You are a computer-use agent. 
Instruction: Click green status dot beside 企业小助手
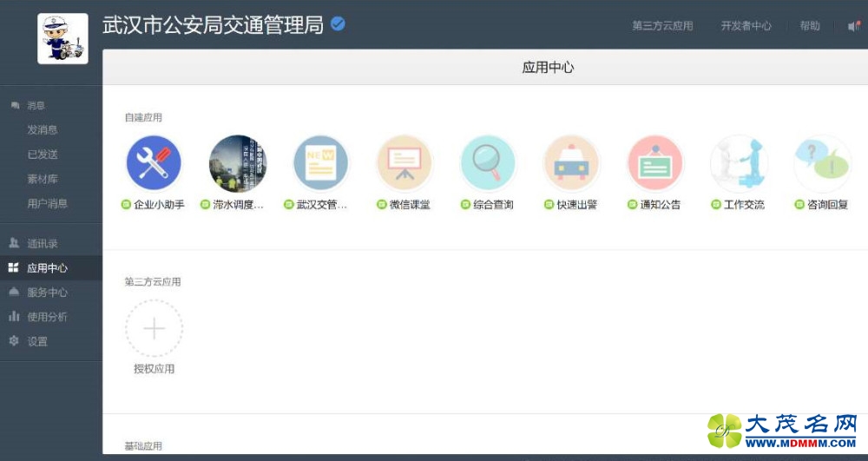(x=126, y=205)
